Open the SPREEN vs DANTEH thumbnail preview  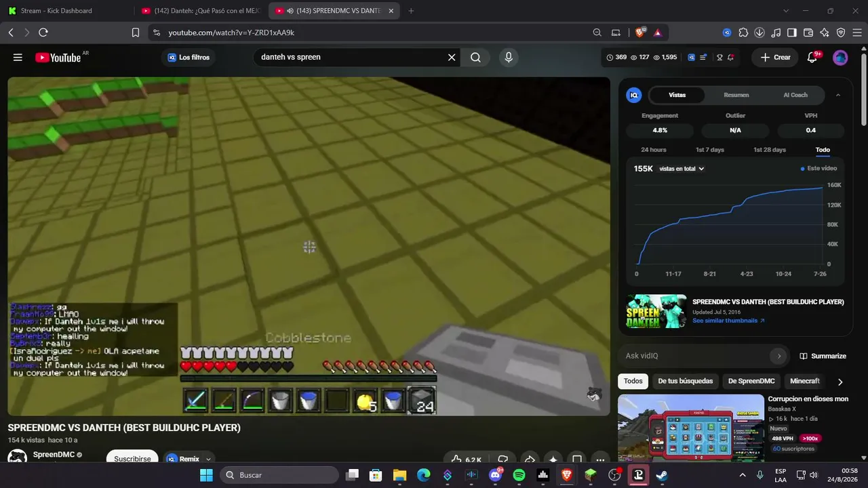tap(656, 311)
